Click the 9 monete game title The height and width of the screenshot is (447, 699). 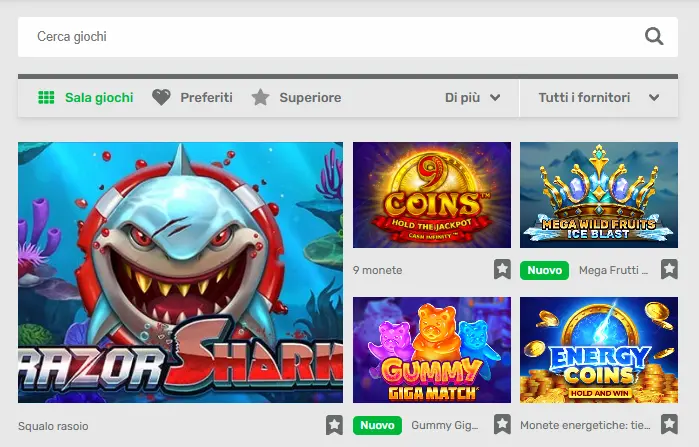(378, 270)
